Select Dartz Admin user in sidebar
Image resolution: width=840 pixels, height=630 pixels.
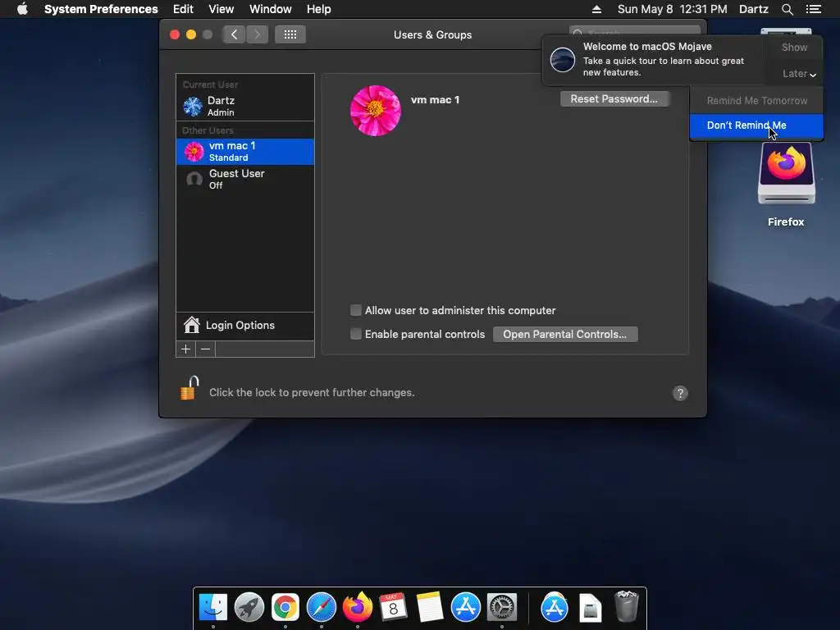point(244,106)
